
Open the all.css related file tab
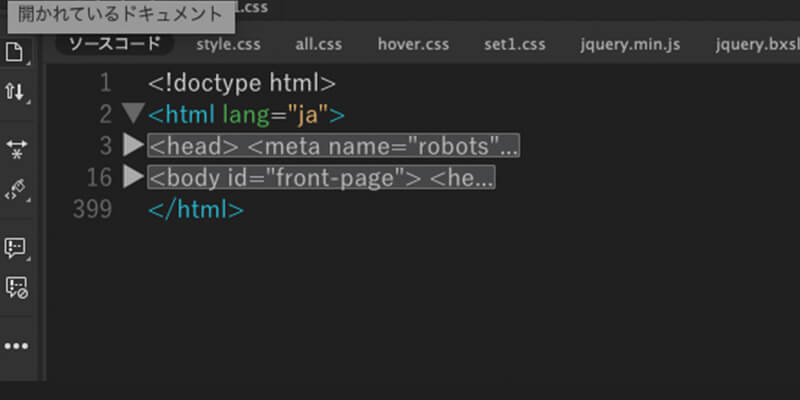point(320,44)
